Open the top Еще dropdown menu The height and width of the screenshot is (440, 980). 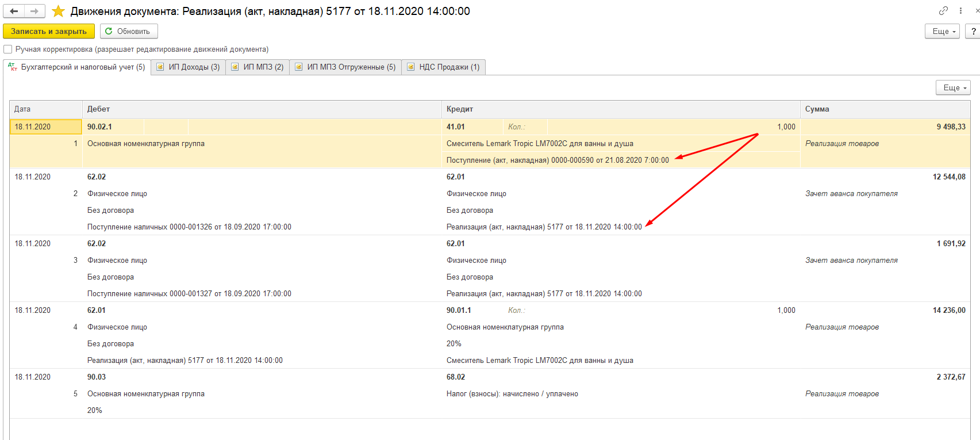(942, 31)
